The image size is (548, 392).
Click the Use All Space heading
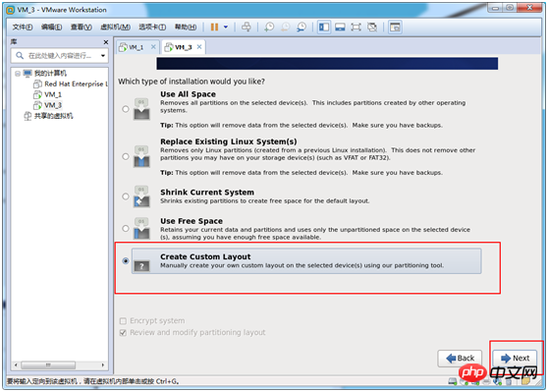pos(188,94)
